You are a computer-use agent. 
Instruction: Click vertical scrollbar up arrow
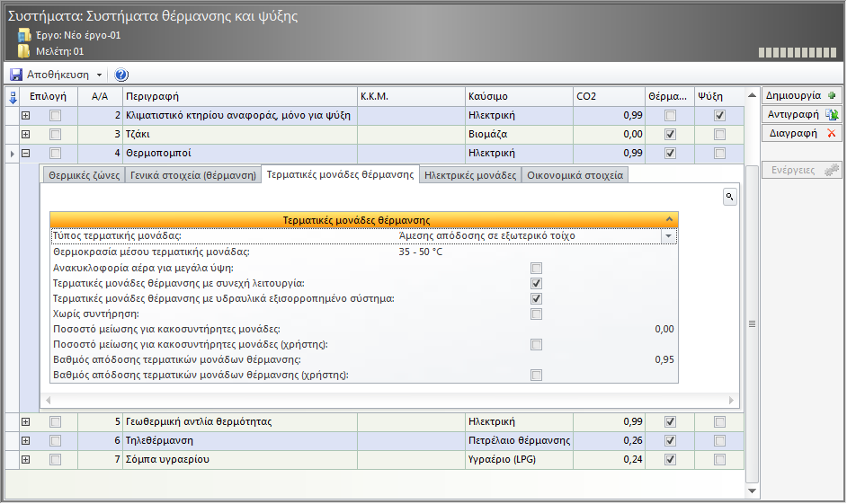(752, 95)
